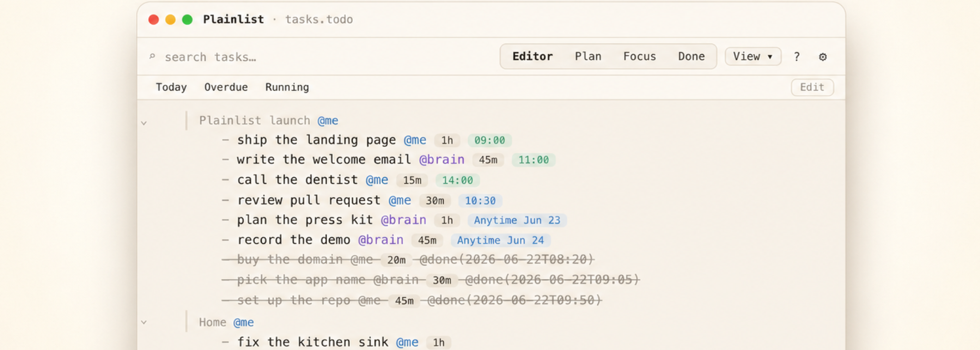980x350 pixels.
Task: Collapse the Plainlist launch section
Action: point(144,123)
